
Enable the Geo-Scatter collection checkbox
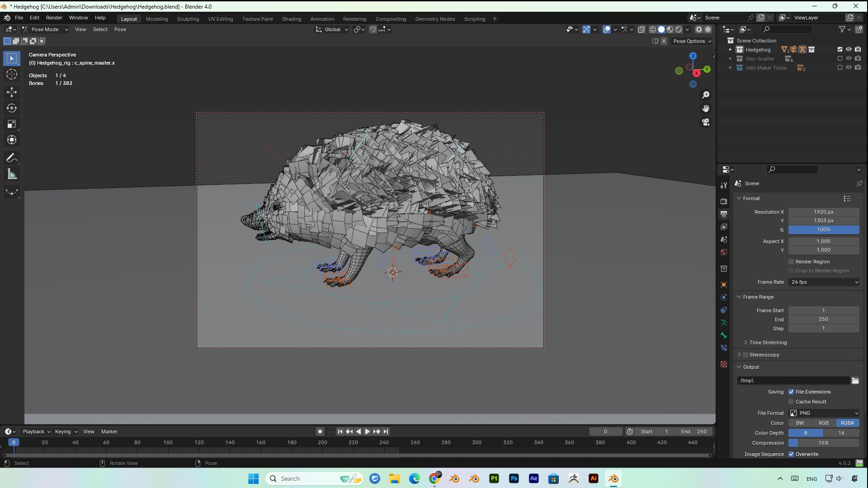[x=840, y=59]
